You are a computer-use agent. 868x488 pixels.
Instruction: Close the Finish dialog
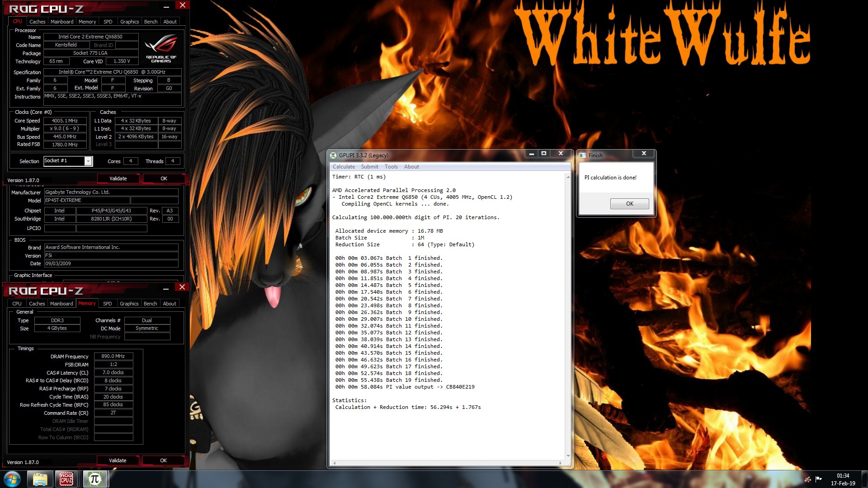click(x=644, y=154)
